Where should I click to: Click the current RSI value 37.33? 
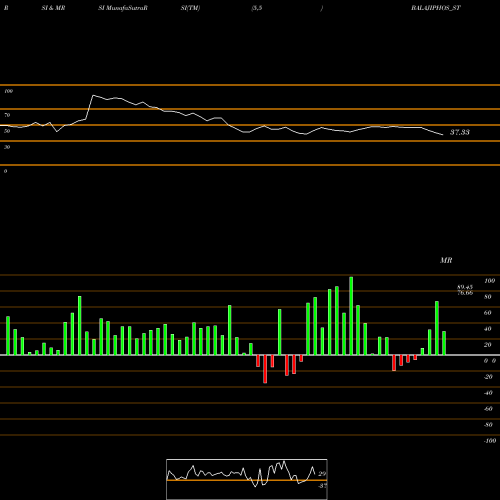click(x=460, y=132)
